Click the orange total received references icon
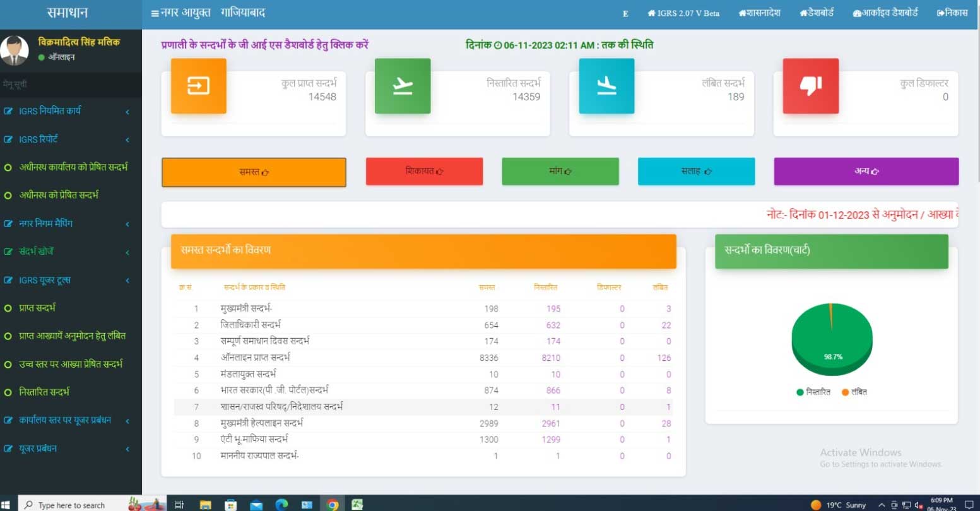The image size is (980, 511). (198, 86)
